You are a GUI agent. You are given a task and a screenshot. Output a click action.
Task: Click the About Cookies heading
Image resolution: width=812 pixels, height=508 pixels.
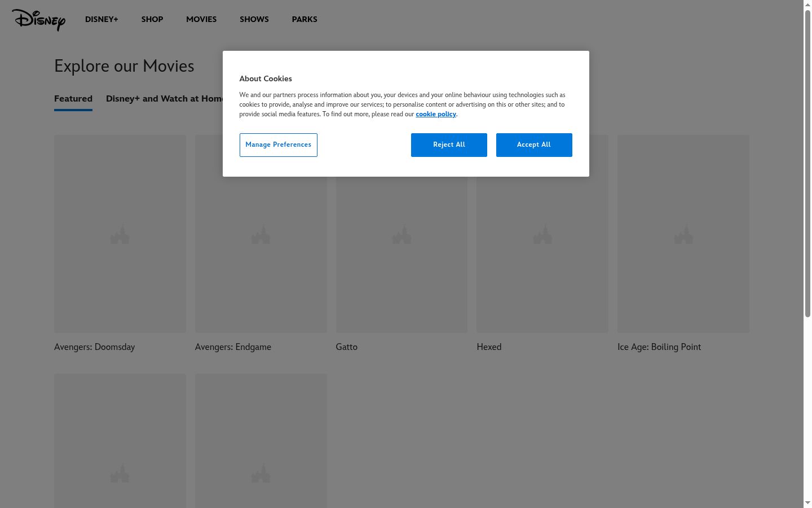[266, 79]
